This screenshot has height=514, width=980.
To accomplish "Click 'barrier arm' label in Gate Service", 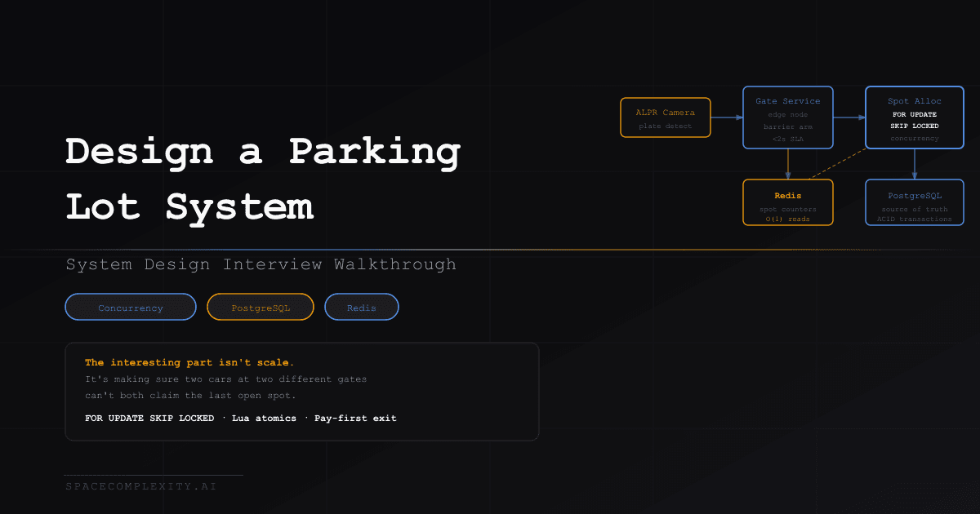I will 788,126.
